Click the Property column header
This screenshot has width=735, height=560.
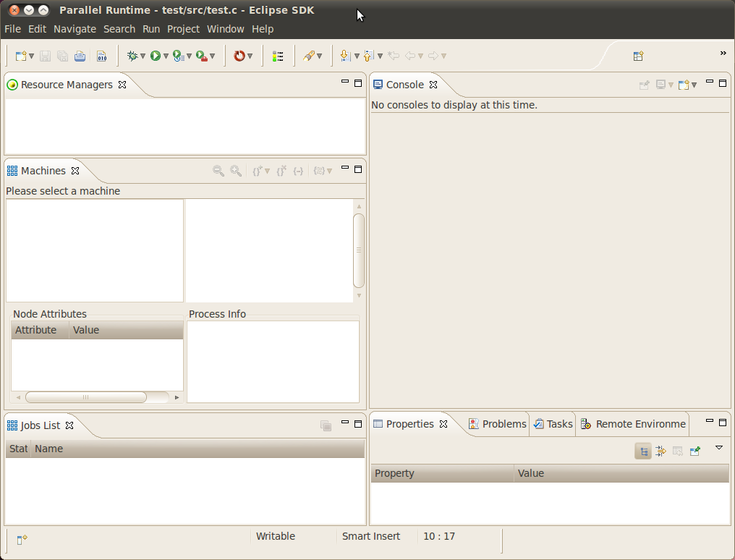click(443, 473)
